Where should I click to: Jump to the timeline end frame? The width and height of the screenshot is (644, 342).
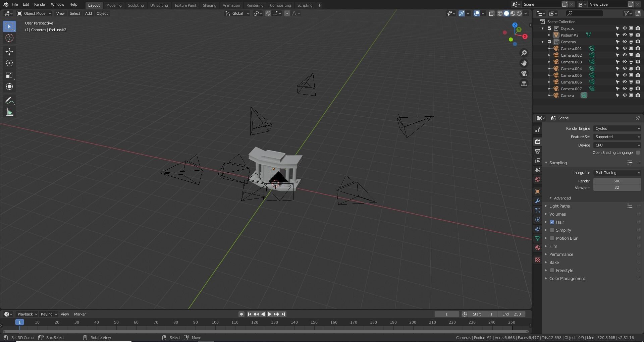point(283,314)
